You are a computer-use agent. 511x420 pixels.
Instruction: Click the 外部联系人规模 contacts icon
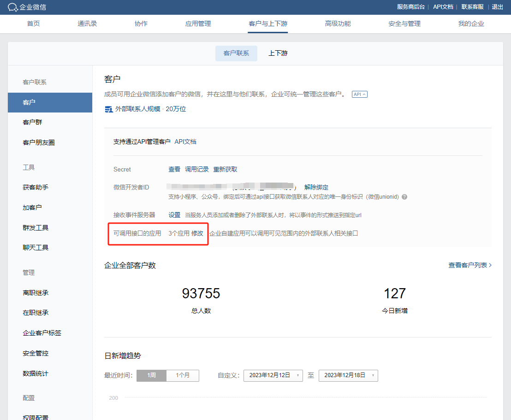(108, 109)
